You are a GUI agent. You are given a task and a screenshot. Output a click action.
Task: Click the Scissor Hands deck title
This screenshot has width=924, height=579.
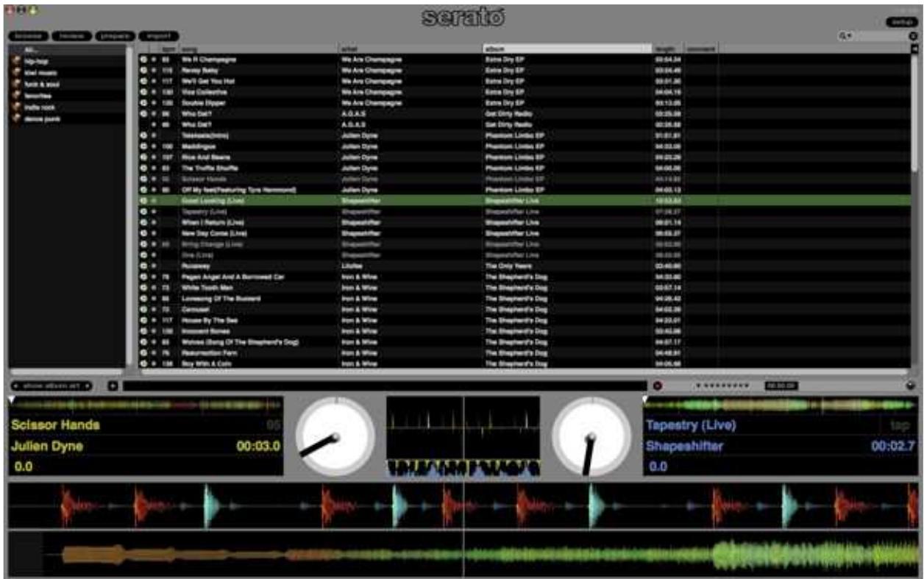click(55, 425)
